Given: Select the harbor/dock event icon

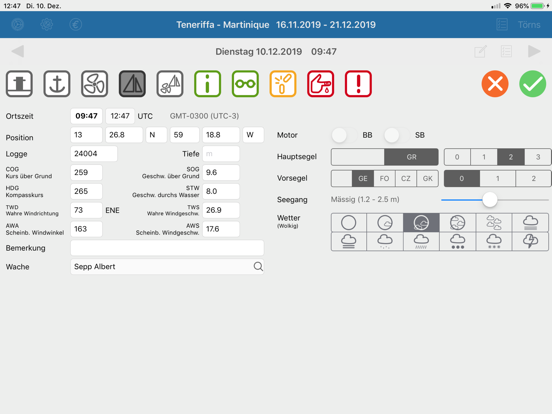Looking at the screenshot, I should coord(19,84).
